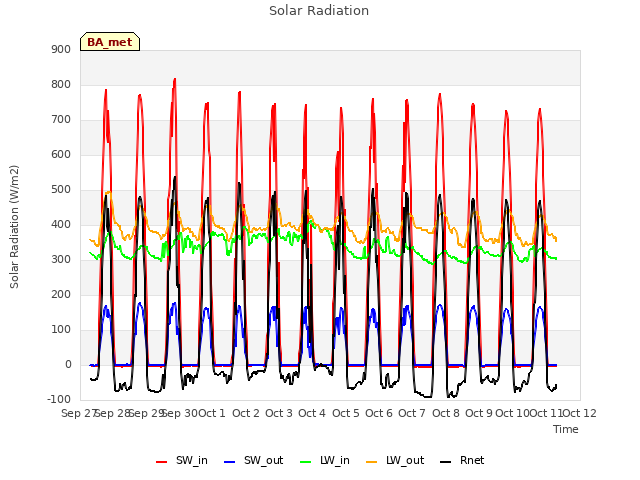Screen dimensions: 640x480
Task: Click the BA_met label box
Action: click(110, 42)
